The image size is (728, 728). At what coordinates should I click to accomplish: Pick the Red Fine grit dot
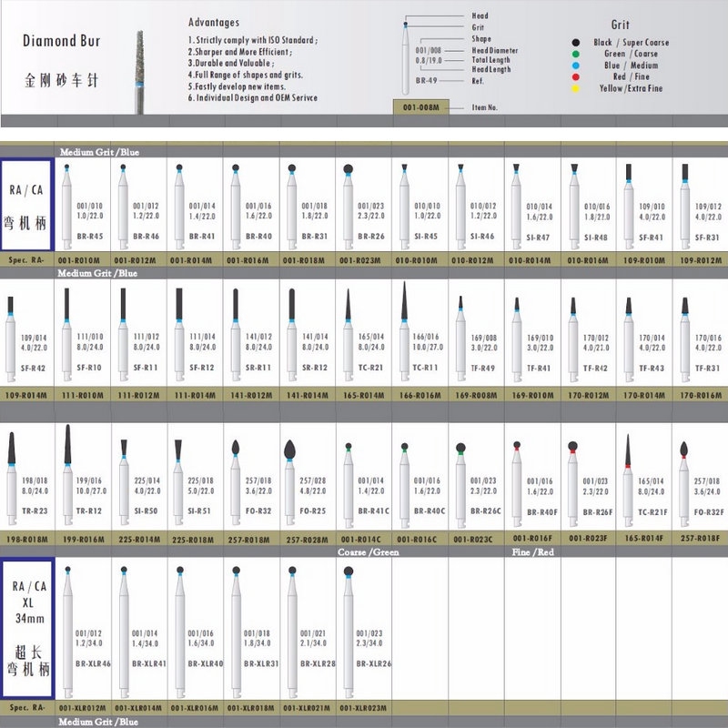(x=575, y=77)
